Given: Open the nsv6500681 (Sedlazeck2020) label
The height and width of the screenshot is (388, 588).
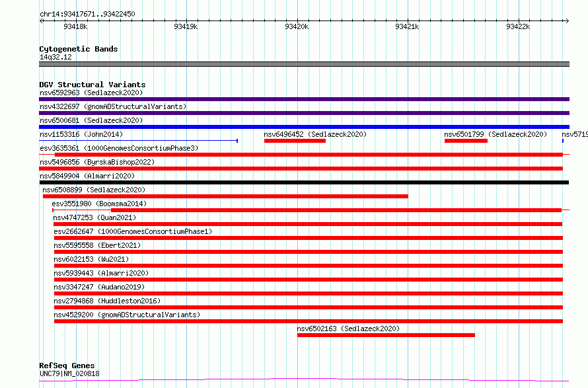Looking at the screenshot, I should coord(91,120).
